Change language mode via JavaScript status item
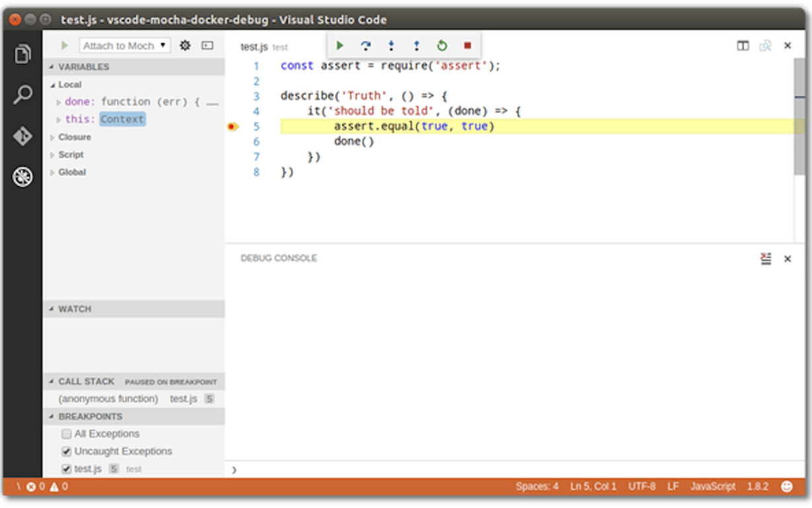The image size is (812, 508). [712, 486]
